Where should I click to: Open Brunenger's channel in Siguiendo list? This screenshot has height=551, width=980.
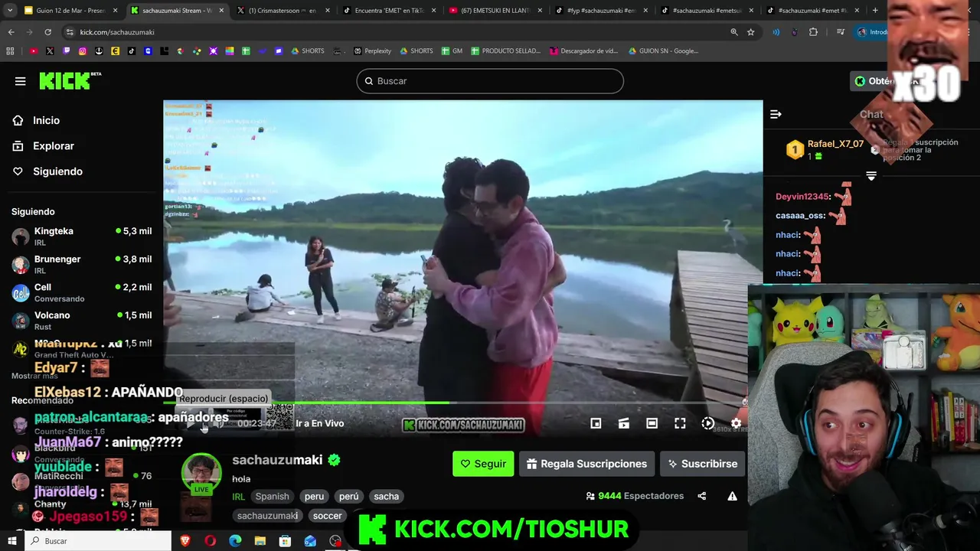[81, 265]
